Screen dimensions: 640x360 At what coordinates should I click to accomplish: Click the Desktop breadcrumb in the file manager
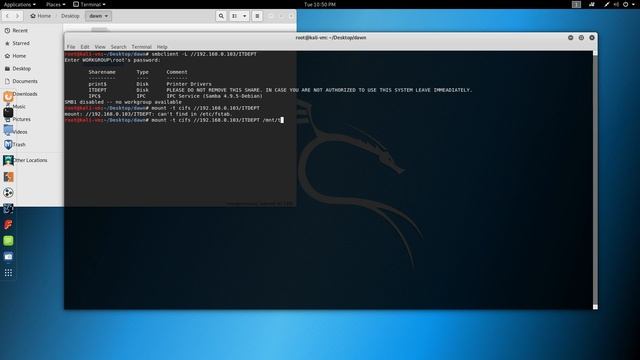pyautogui.click(x=70, y=16)
